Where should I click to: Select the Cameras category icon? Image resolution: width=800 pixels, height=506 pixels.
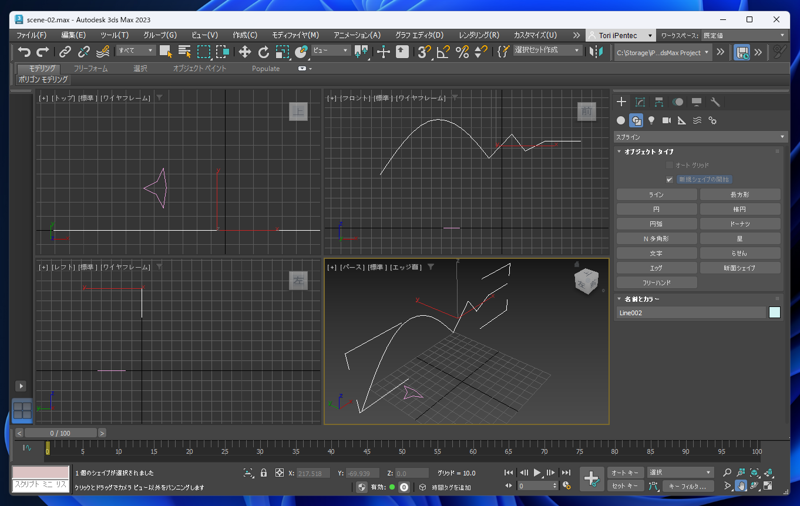tap(667, 120)
